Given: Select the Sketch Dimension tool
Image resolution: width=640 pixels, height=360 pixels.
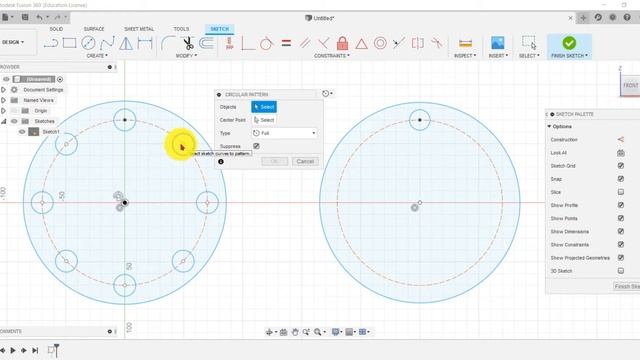Looking at the screenshot, I should pos(145,43).
